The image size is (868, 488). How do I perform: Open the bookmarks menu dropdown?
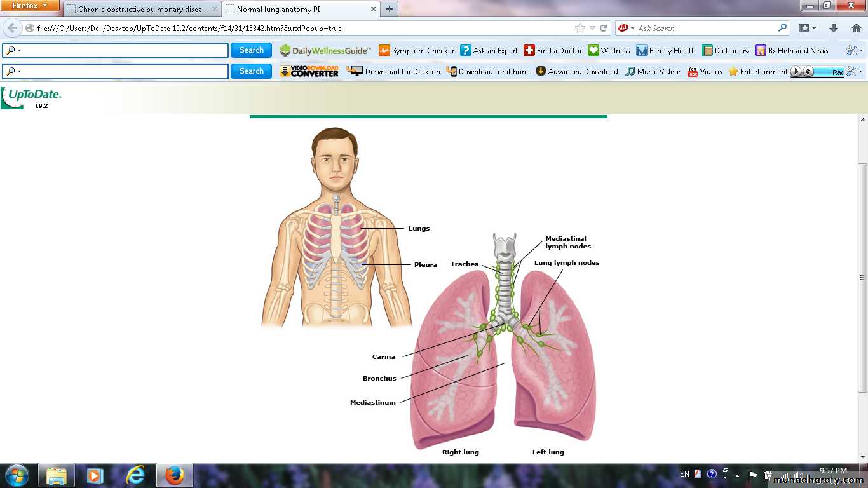808,28
